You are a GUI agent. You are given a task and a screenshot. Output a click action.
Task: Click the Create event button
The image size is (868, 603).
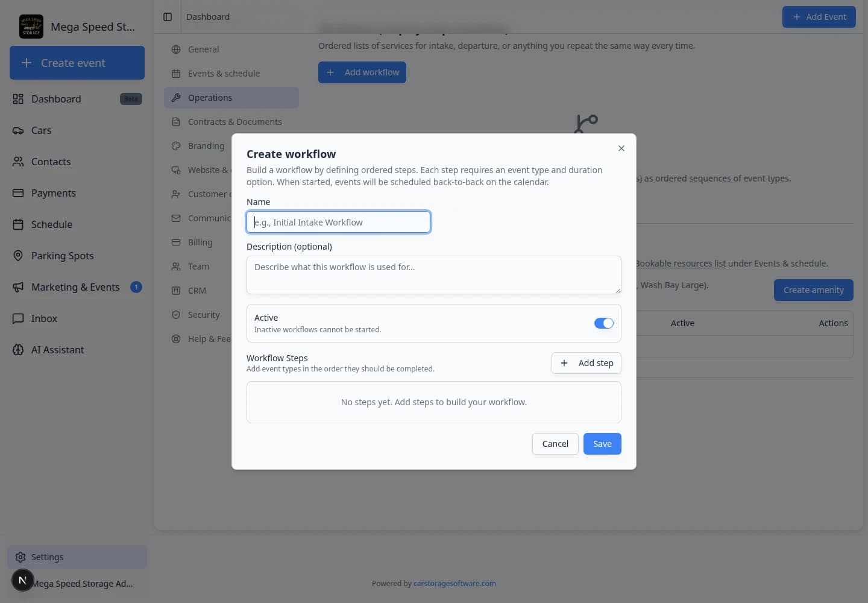pos(77,63)
